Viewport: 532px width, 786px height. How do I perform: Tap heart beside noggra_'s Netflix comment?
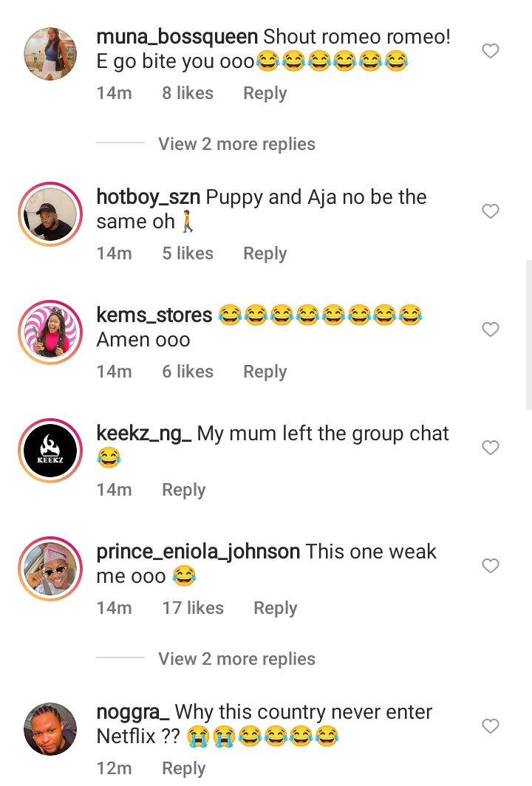491,726
